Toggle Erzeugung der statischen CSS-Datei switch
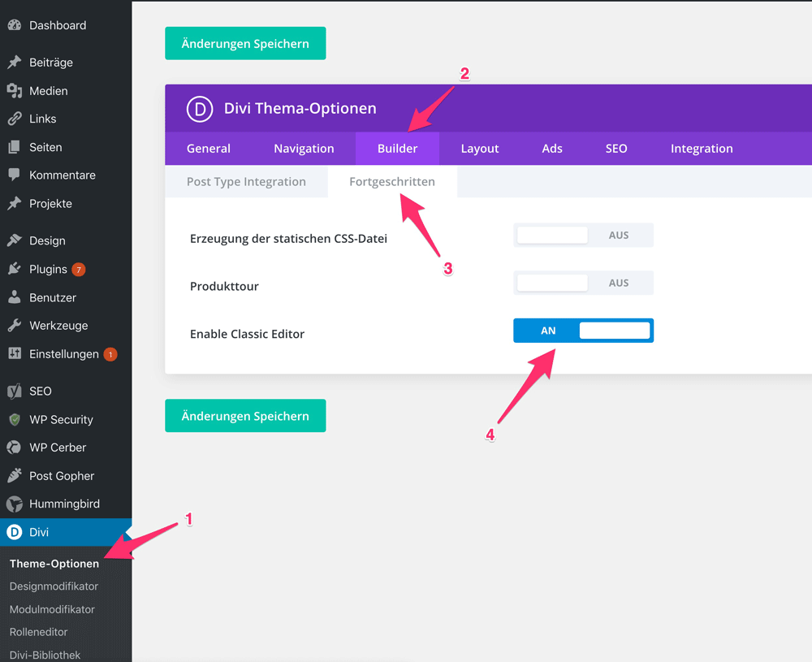 point(583,236)
